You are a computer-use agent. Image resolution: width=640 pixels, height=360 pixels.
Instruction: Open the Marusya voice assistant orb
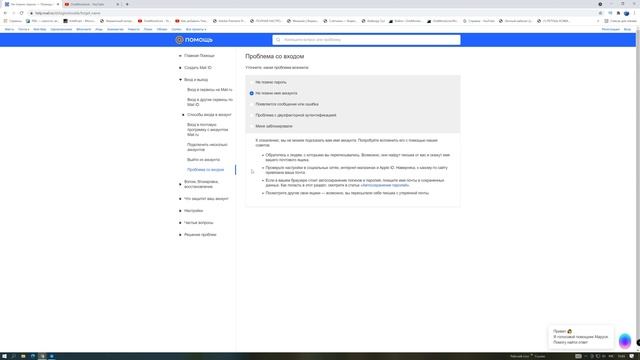tap(624, 340)
